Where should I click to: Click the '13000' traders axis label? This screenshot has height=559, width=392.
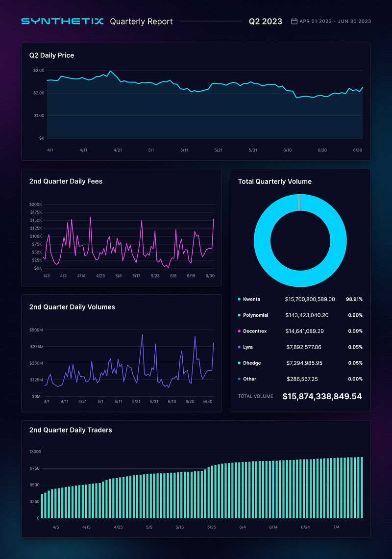pyautogui.click(x=35, y=452)
